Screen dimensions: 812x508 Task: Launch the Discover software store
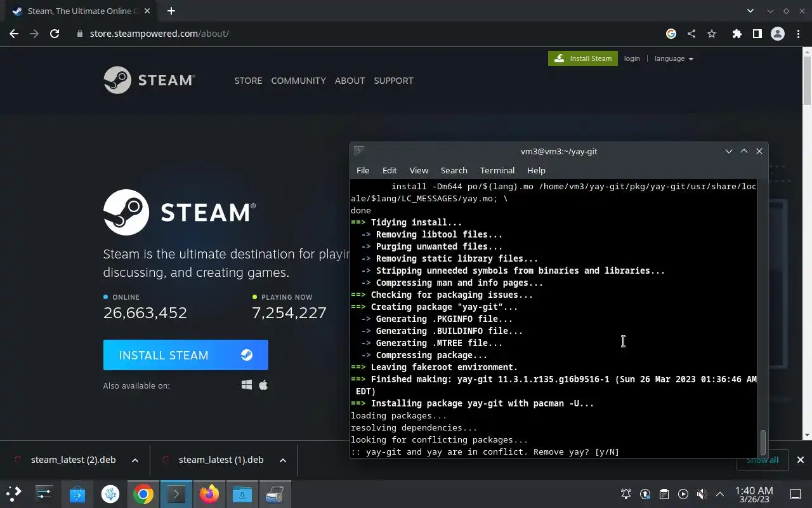coord(77,493)
